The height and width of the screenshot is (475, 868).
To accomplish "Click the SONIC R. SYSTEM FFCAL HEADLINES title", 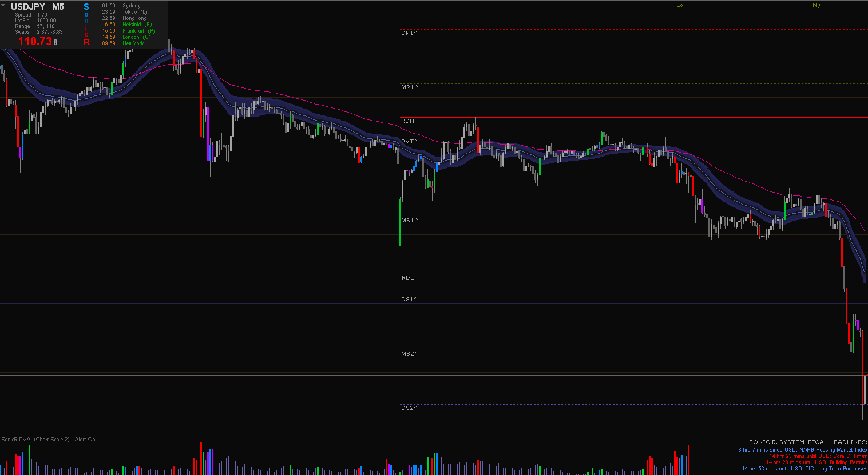I will click(808, 442).
